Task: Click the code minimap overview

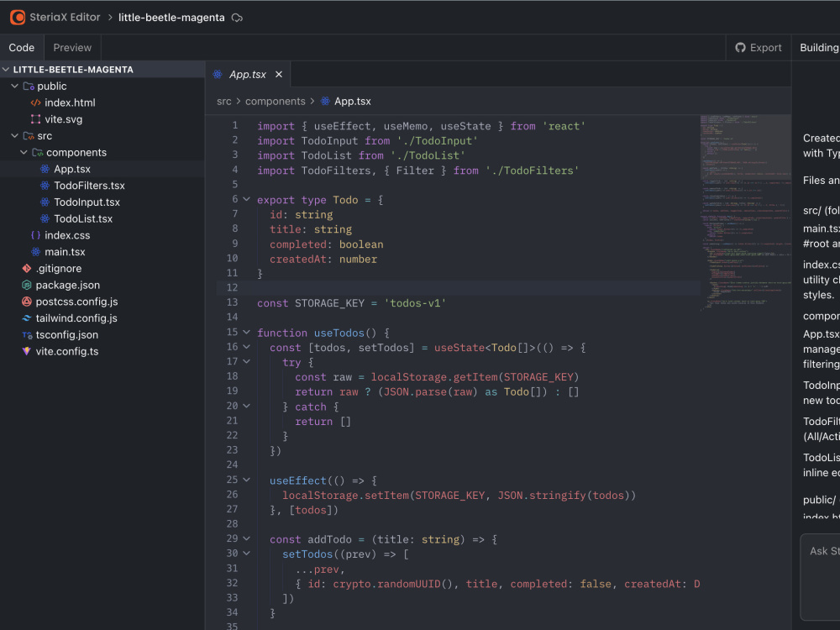Action: click(x=746, y=213)
